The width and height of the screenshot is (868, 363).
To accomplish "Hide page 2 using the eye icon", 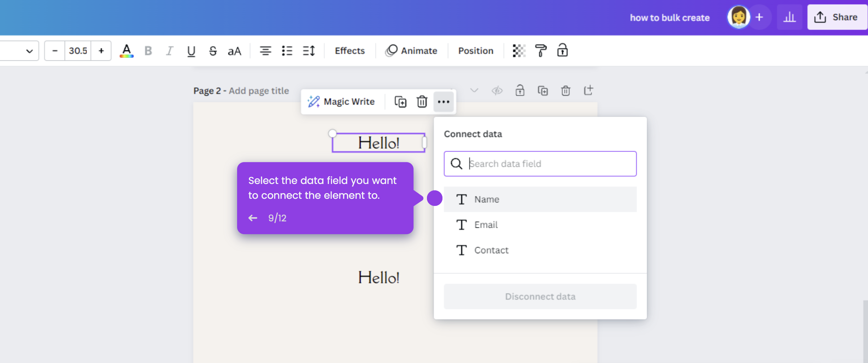I will [x=497, y=90].
